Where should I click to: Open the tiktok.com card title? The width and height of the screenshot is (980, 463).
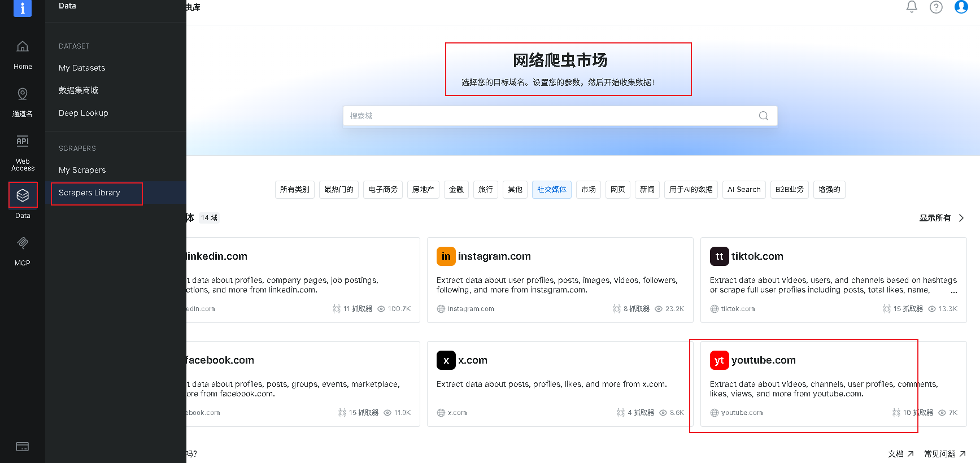[x=757, y=256]
